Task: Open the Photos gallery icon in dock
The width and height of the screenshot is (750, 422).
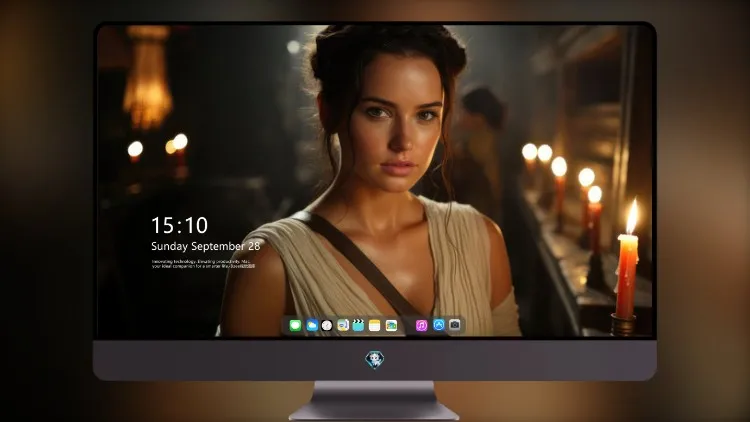Action: 391,325
